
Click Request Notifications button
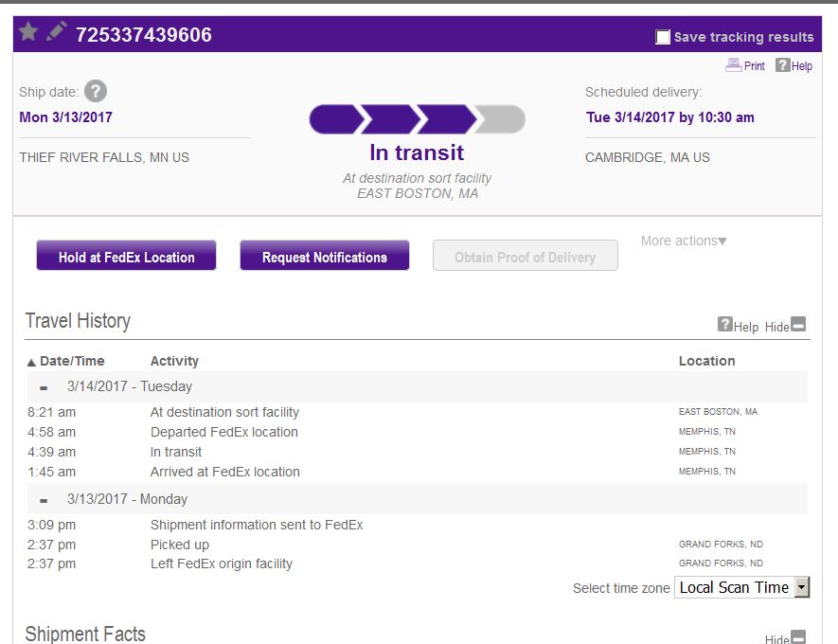325,256
